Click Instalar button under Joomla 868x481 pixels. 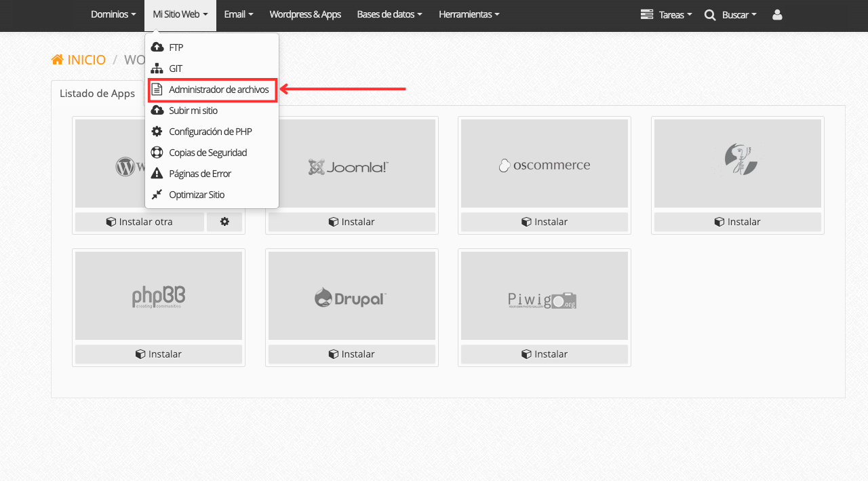pos(351,222)
